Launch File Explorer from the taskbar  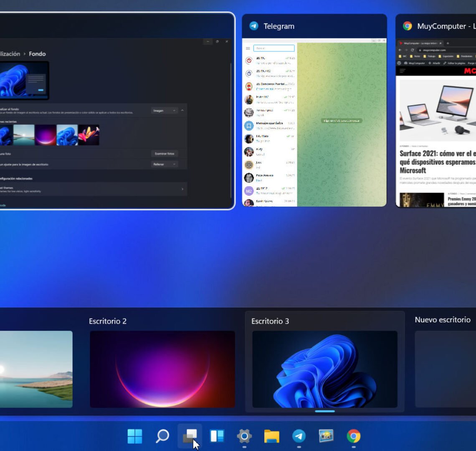[272, 436]
